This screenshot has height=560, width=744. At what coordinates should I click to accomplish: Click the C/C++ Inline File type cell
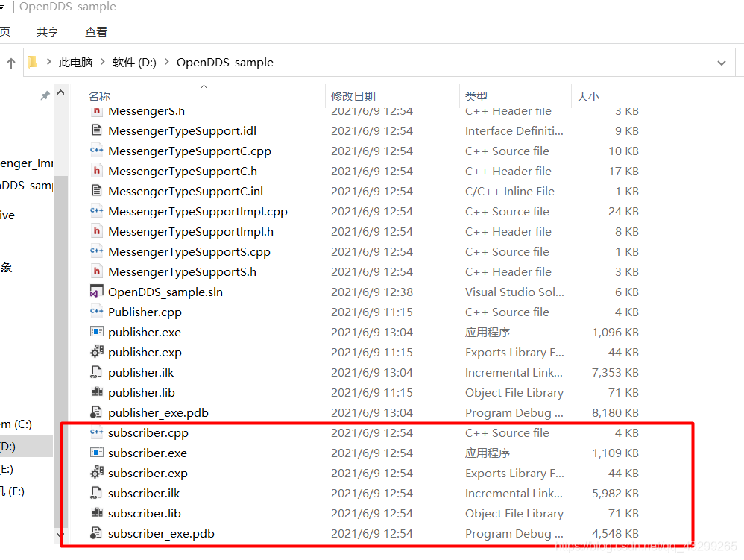click(510, 191)
